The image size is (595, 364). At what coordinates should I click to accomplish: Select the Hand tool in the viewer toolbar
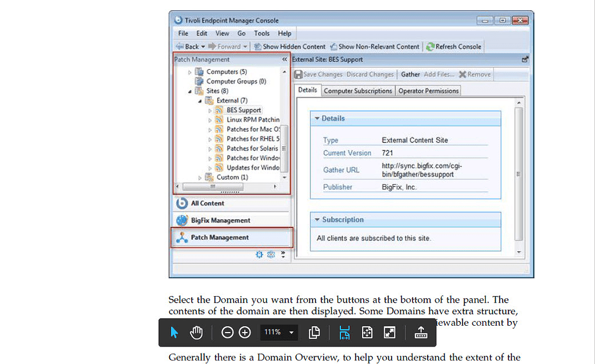196,332
